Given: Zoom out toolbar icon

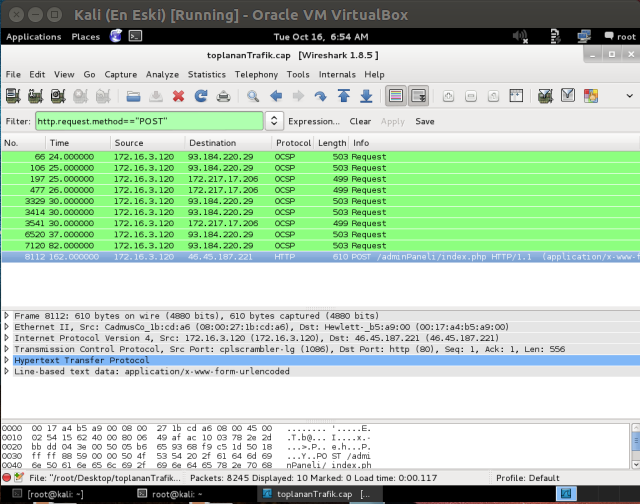Looking at the screenshot, I should click(x=471, y=96).
